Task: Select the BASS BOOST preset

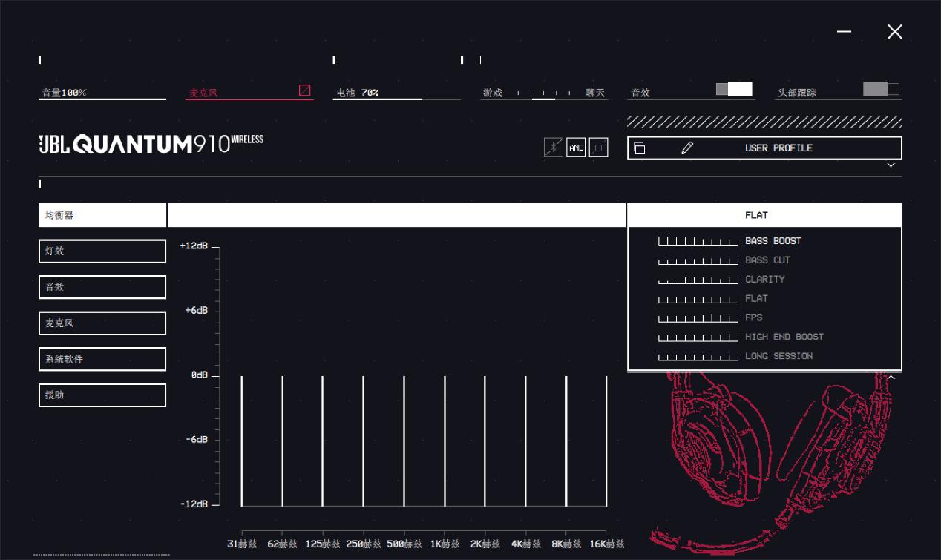Action: click(773, 241)
